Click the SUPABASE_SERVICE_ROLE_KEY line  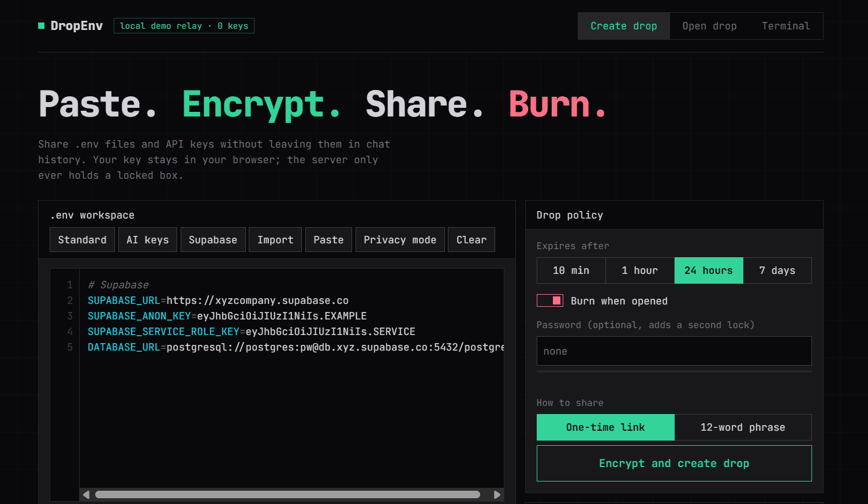[x=252, y=332]
